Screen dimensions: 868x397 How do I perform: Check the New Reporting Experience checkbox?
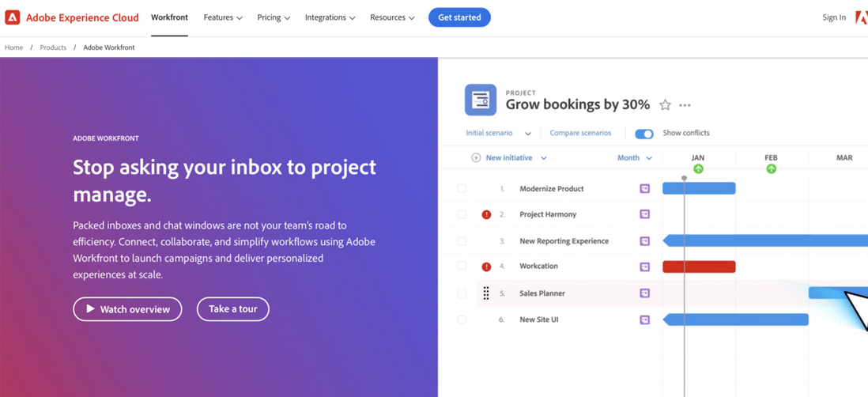(x=462, y=241)
